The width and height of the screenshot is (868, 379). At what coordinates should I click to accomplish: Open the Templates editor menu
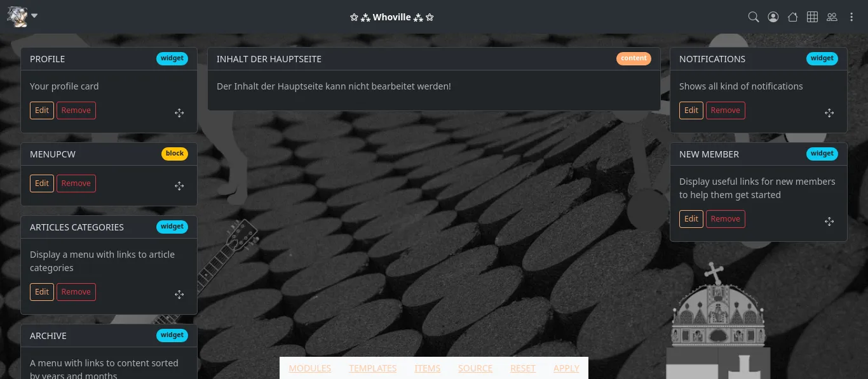click(x=373, y=368)
